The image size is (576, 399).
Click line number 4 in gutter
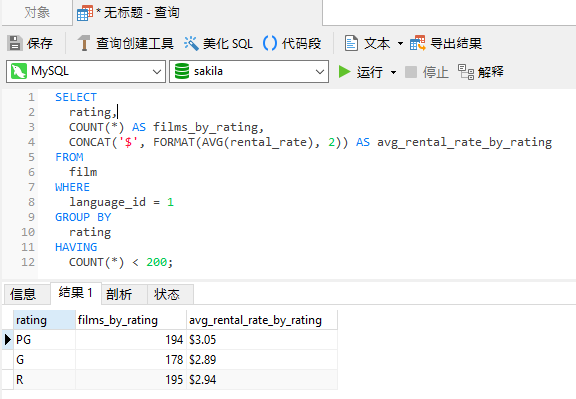click(31, 142)
